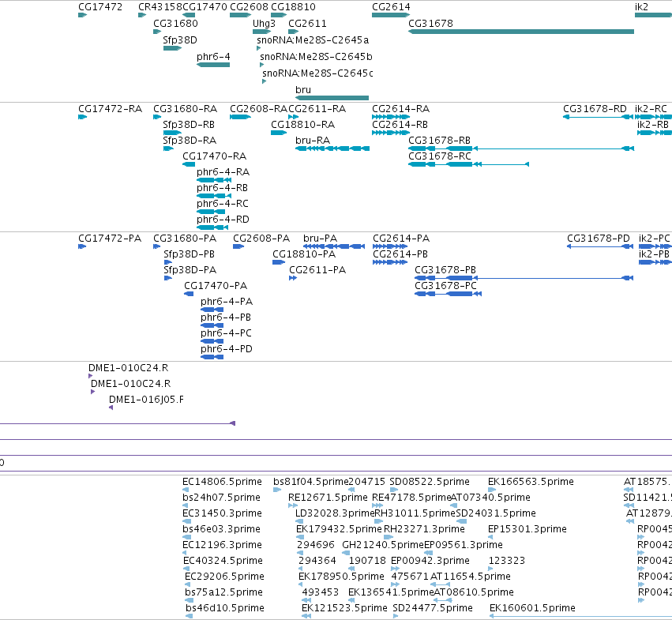Open the CG31680-PA protein label
672x620 pixels.
tap(185, 239)
